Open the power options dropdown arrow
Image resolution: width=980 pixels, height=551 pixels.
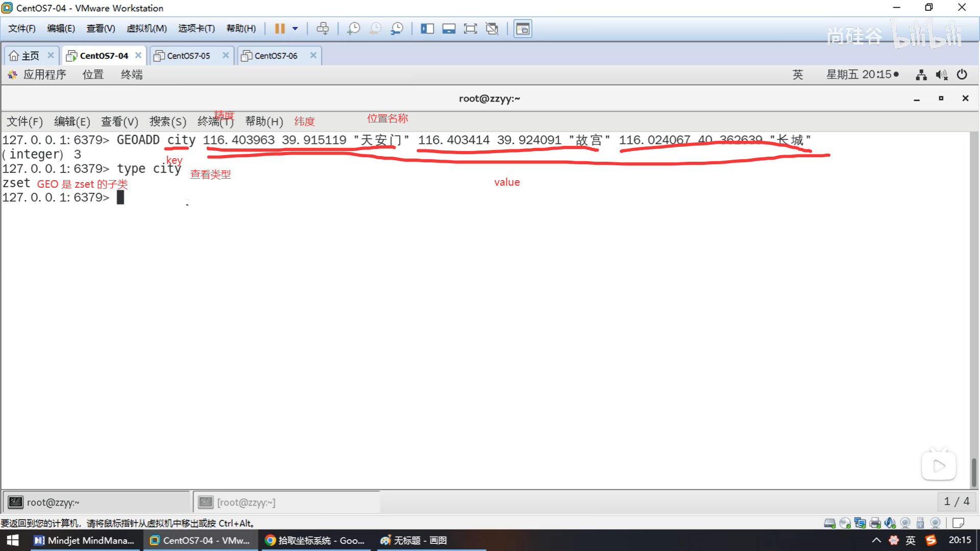[x=295, y=29]
